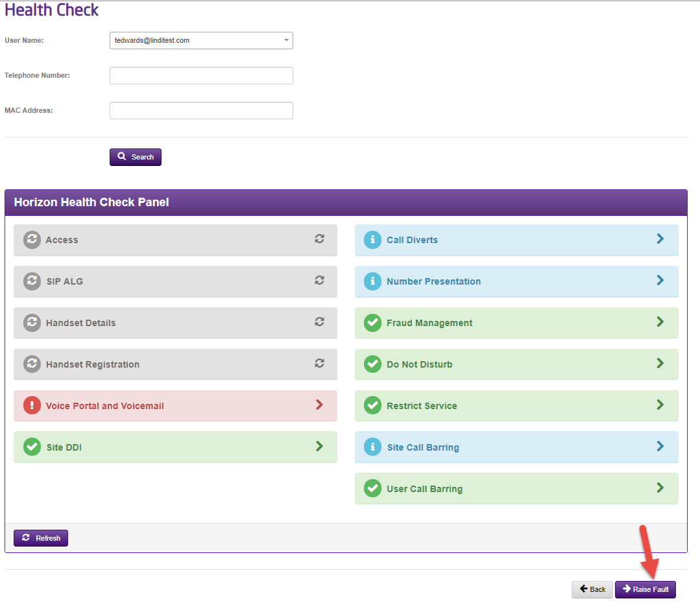Click the green check icon for Fraud Management
Image resolution: width=700 pixels, height=601 pixels.
pyautogui.click(x=372, y=323)
